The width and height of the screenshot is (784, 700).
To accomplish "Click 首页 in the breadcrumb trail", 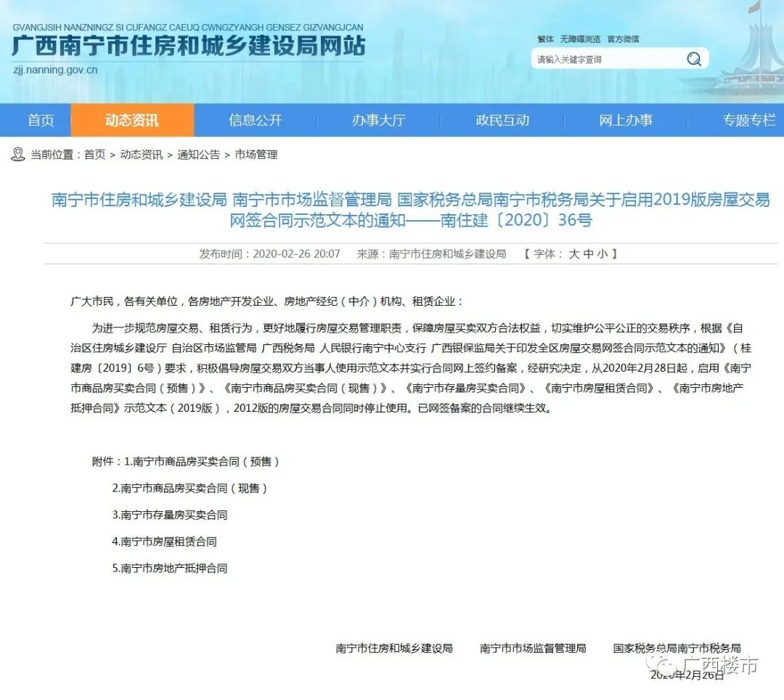I will point(94,155).
